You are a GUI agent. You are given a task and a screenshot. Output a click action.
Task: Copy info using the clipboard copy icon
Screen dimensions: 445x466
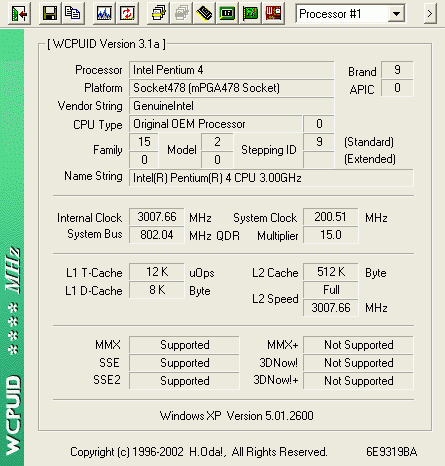coord(73,14)
